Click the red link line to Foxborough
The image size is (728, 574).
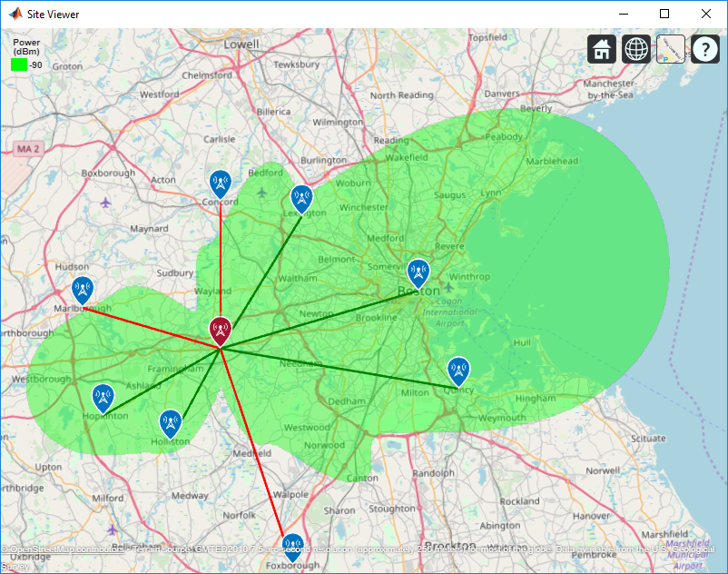(x=251, y=440)
